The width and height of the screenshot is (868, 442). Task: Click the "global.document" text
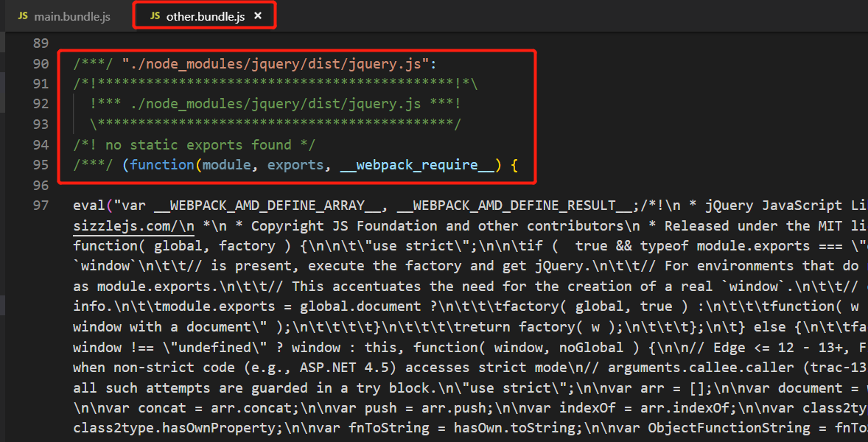click(361, 307)
